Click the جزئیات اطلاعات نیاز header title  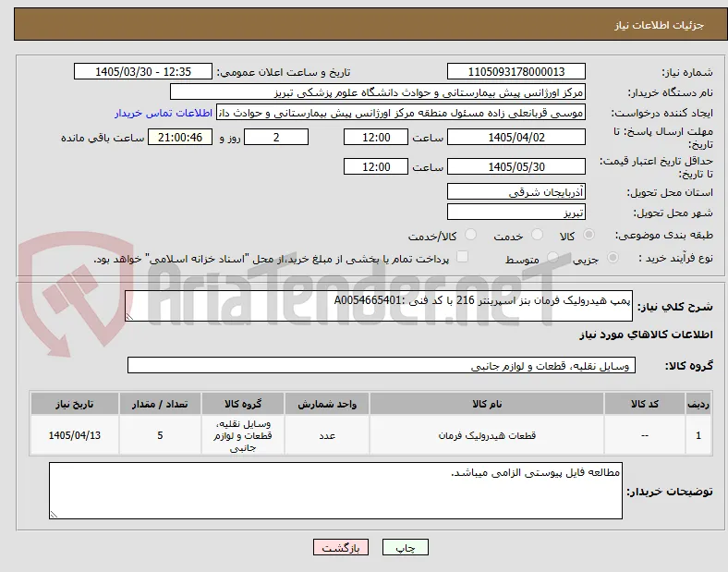660,25
